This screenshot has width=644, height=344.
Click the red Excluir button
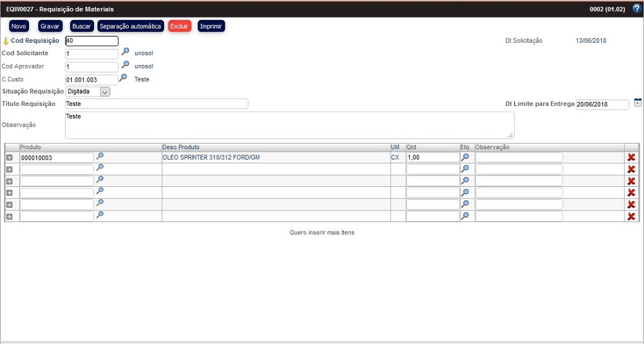(x=180, y=26)
